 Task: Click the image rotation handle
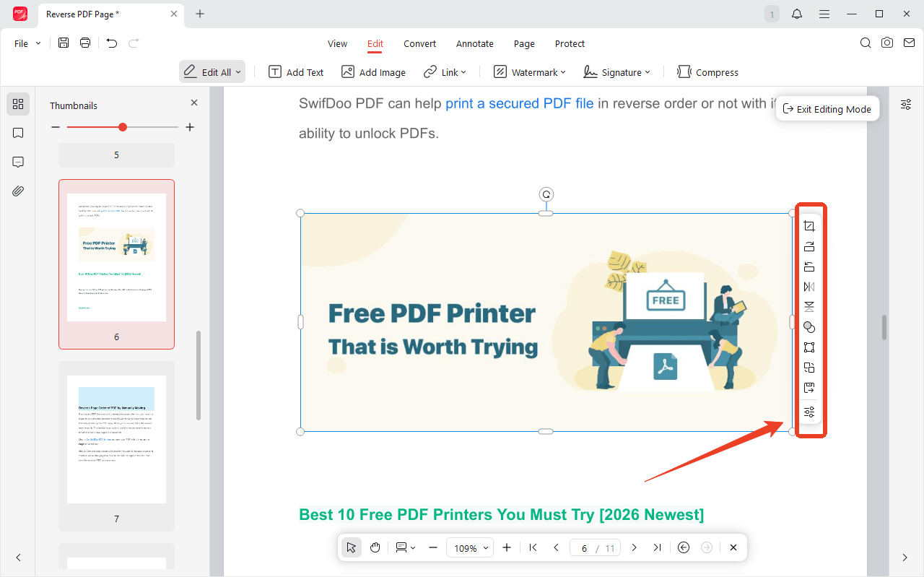tap(546, 194)
